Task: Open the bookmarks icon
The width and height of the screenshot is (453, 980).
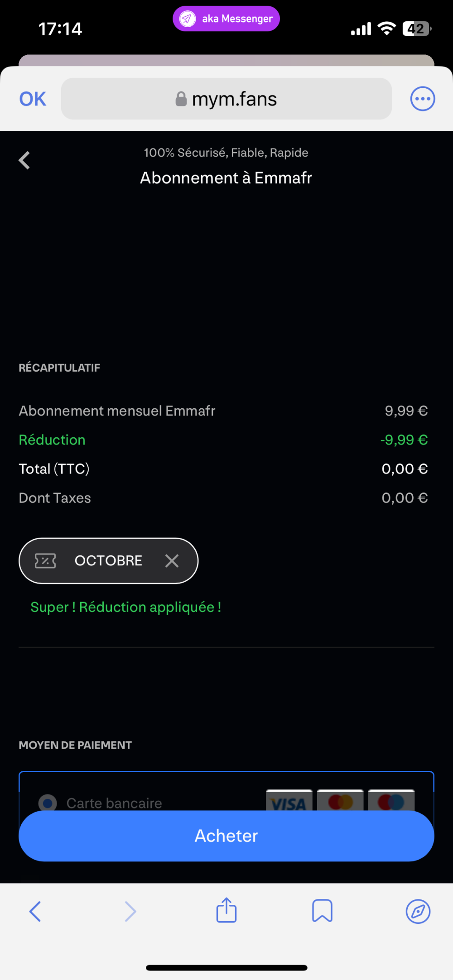Action: (x=322, y=911)
